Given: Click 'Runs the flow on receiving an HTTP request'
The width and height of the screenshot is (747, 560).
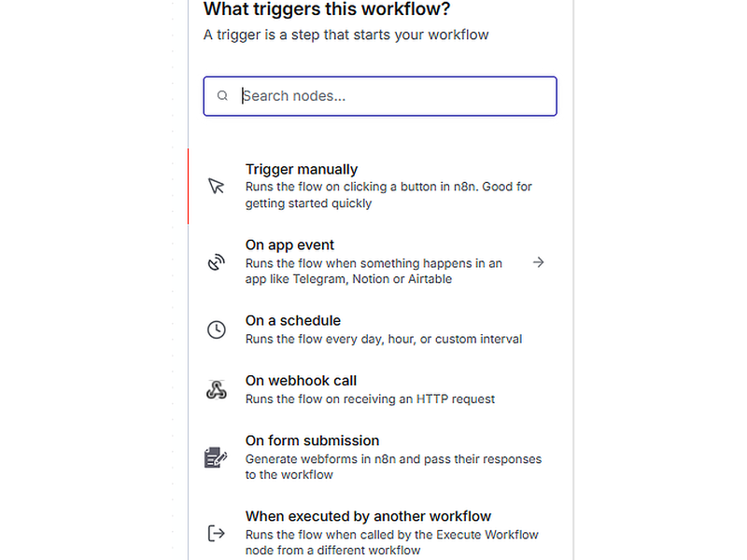Looking at the screenshot, I should (x=370, y=399).
